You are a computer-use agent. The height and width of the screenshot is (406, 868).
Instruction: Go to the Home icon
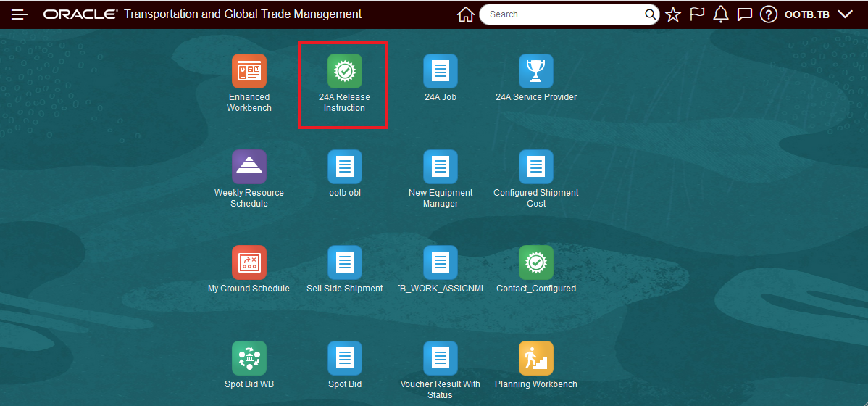466,14
